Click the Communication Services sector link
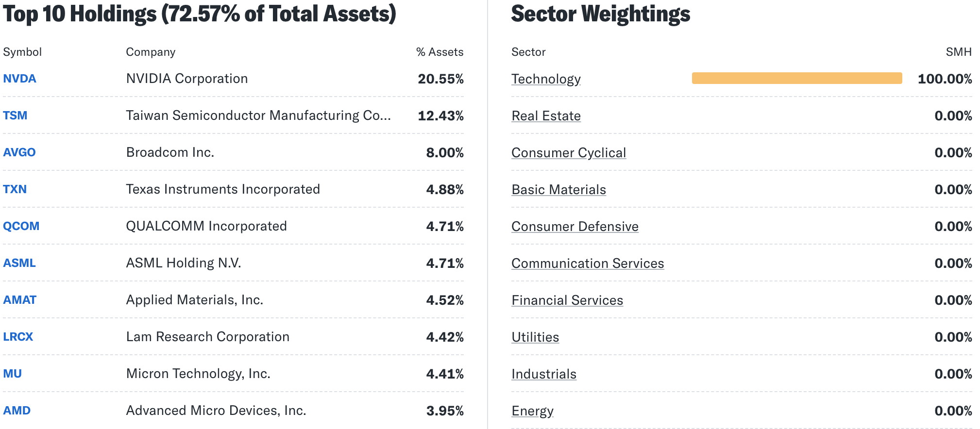The height and width of the screenshot is (429, 980). coord(588,264)
